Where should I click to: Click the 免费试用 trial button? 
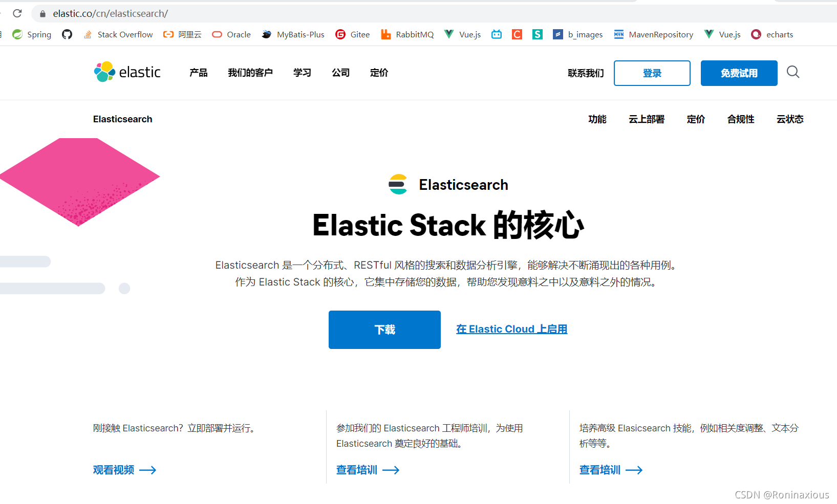739,73
